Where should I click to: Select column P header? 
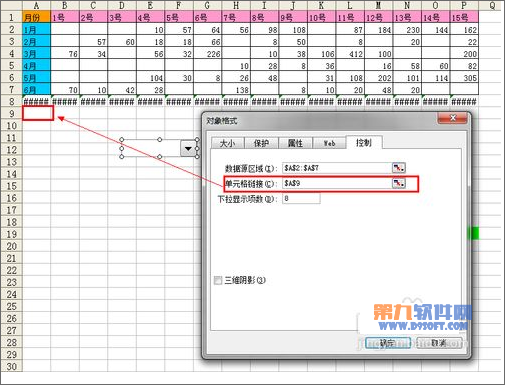tap(464, 5)
